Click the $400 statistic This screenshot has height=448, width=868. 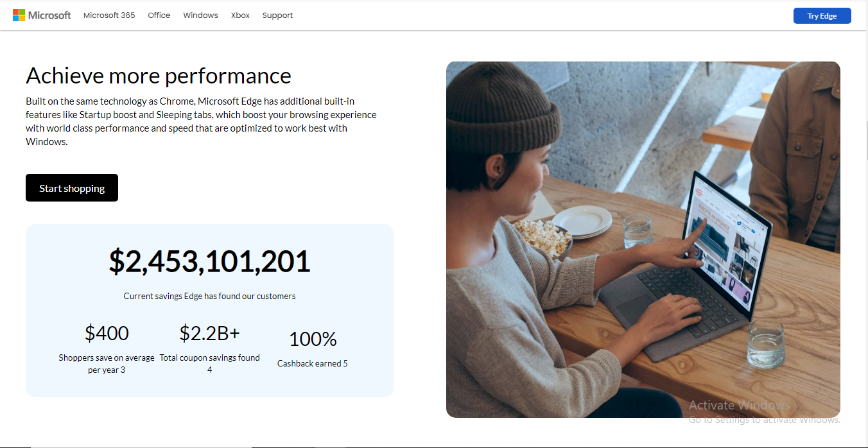(107, 333)
